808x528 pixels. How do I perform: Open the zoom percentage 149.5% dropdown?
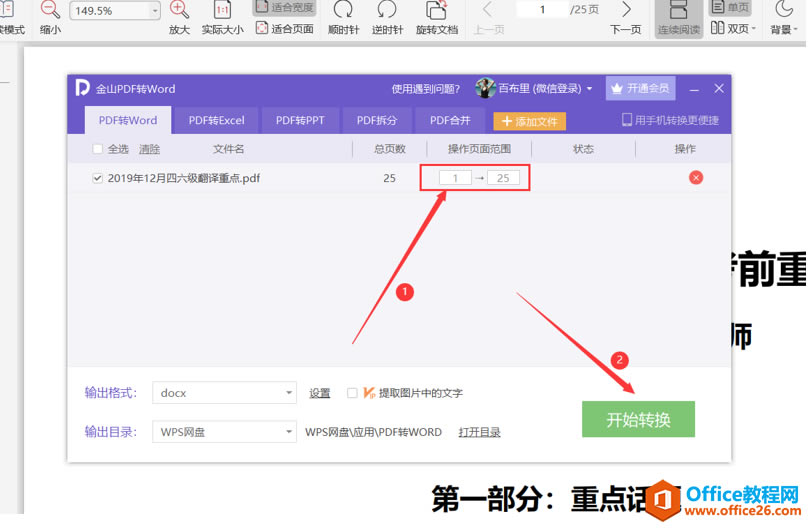[x=154, y=11]
